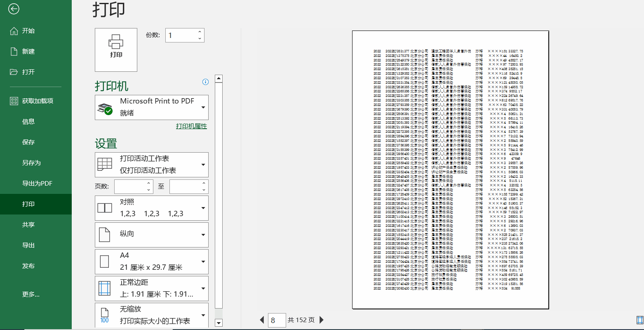
Task: Open the Microsoft Print to PDF printer dropdown
Action: 152,107
